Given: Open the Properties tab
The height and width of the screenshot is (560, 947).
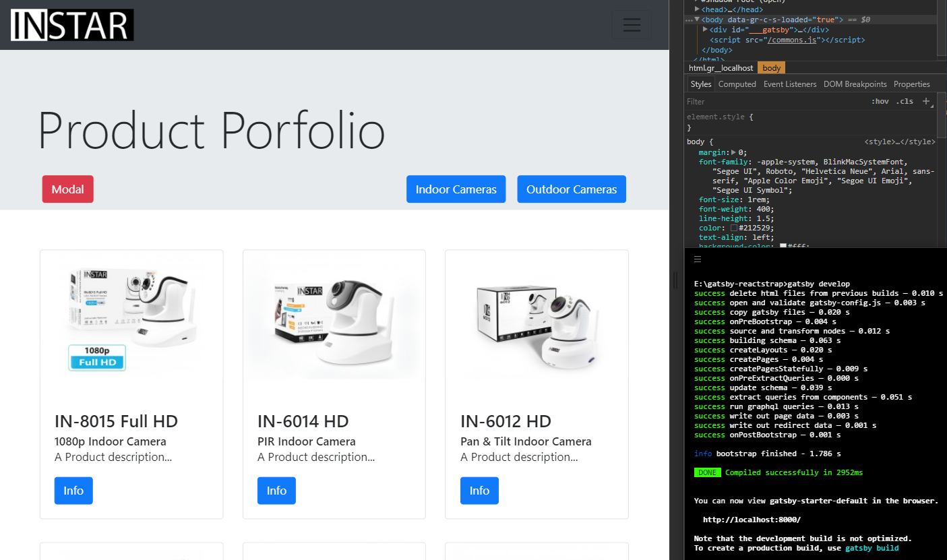Looking at the screenshot, I should [x=912, y=84].
